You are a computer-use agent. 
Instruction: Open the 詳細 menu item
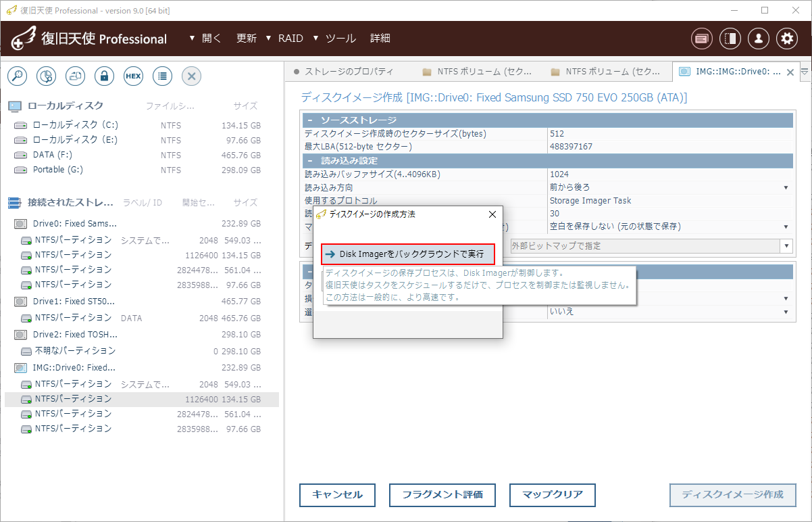click(380, 39)
